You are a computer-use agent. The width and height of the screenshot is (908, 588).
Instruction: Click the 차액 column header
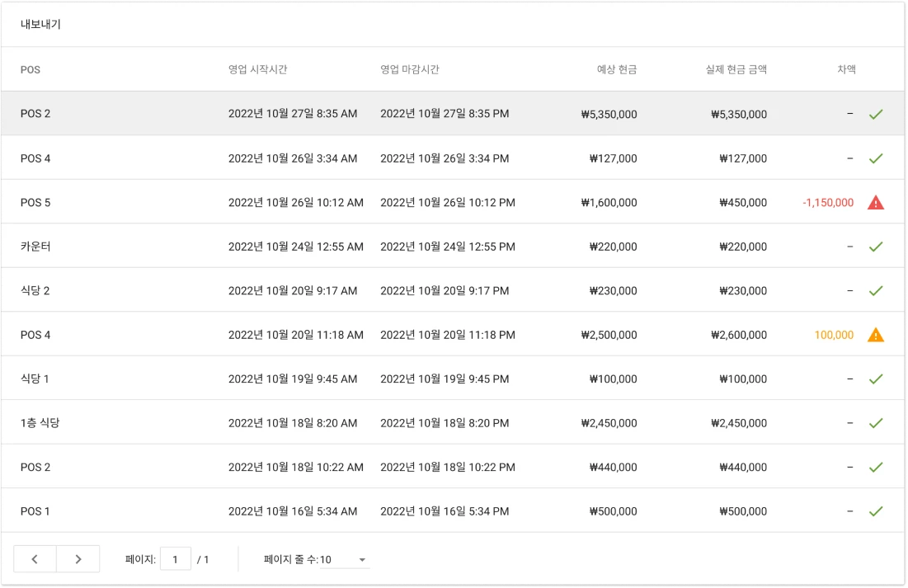click(846, 70)
